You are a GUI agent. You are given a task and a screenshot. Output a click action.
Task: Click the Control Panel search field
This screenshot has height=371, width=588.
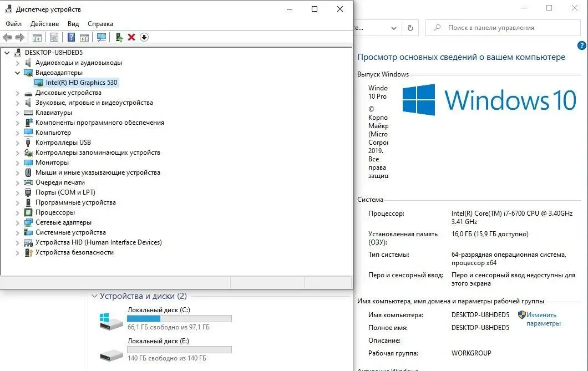(x=505, y=28)
